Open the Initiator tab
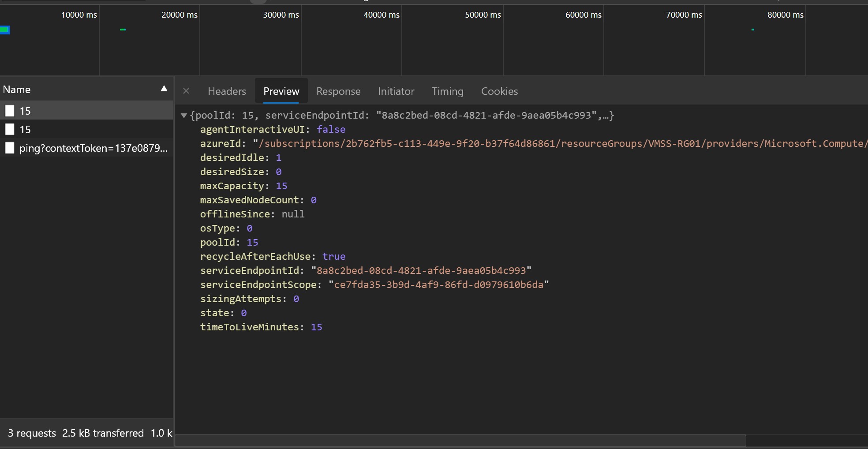Viewport: 868px width, 449px height. click(x=396, y=91)
